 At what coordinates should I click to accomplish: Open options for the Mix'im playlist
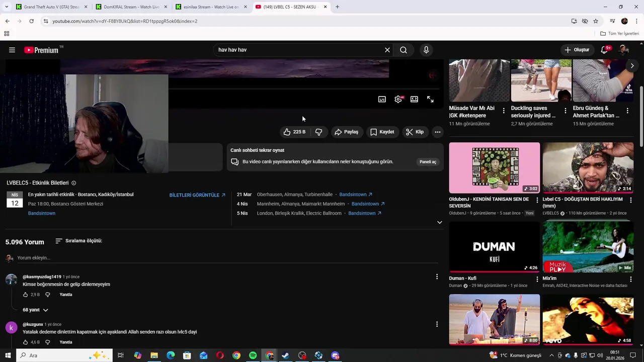point(630,279)
